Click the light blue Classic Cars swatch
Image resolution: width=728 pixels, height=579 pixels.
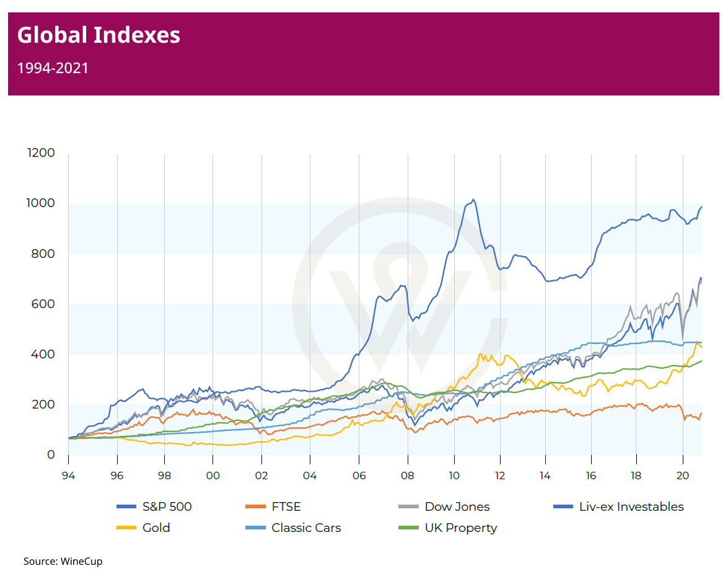point(255,528)
